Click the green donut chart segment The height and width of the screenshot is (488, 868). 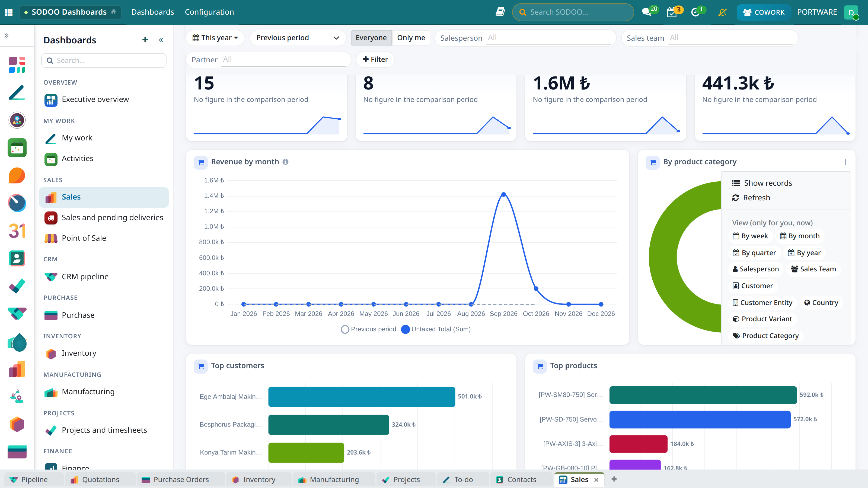point(663,257)
